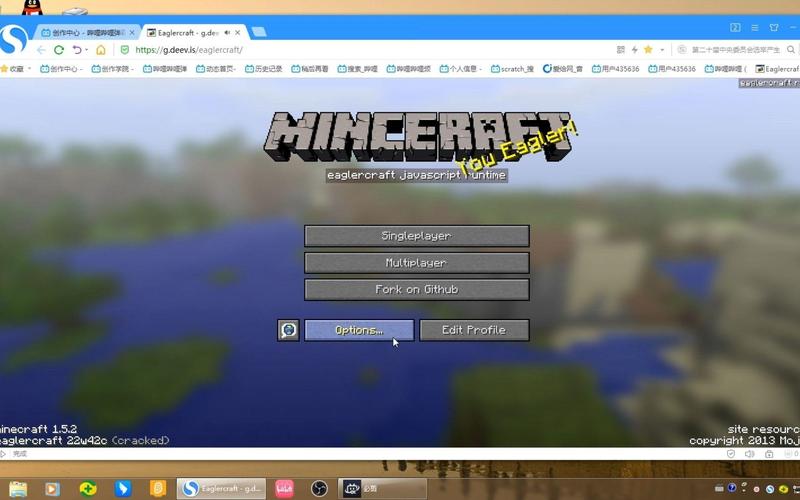Expand the bookmark star dropdown arrow

pyautogui.click(x=661, y=50)
